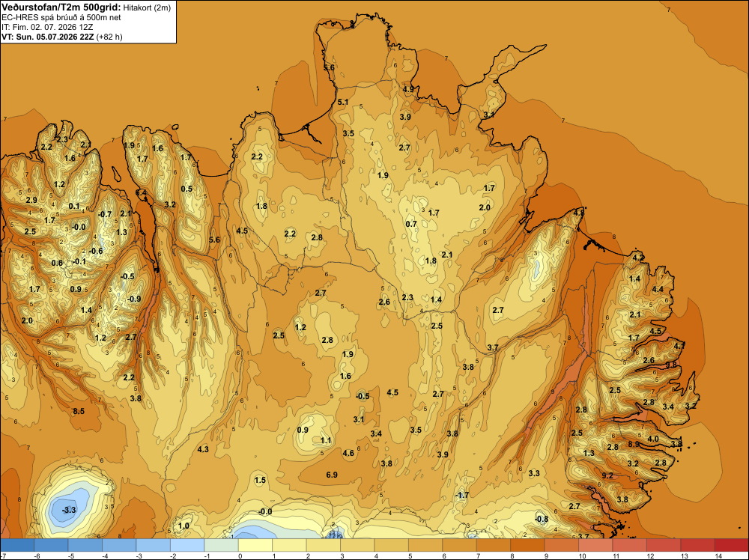
Task: Click the "13" legend scale label
Action: pos(685,556)
